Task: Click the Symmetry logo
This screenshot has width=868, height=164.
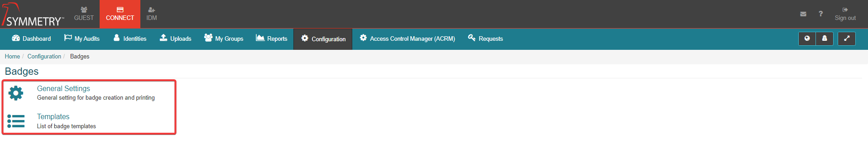Action: coord(33,14)
